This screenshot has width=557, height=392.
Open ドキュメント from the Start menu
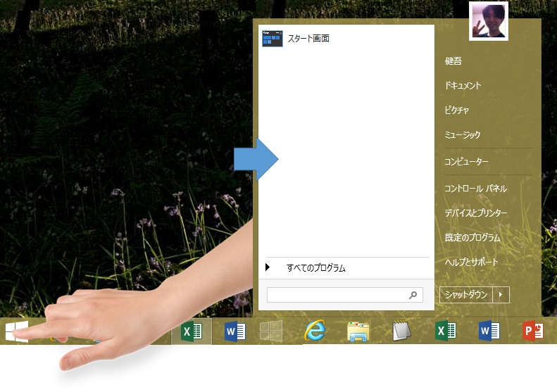[463, 86]
